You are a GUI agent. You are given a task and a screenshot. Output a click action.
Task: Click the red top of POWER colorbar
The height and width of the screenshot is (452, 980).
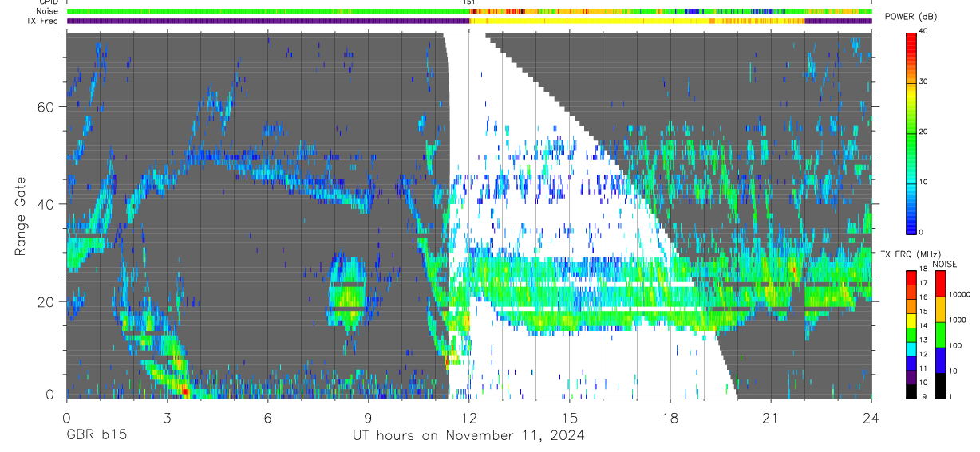click(x=911, y=41)
